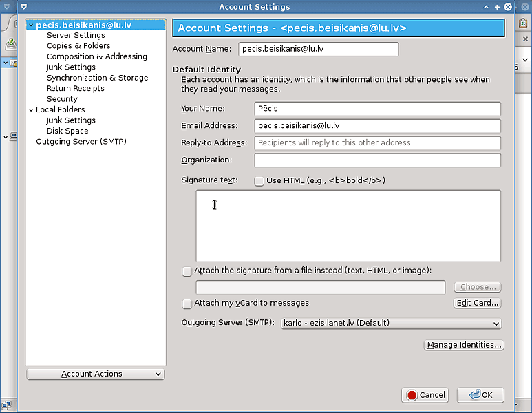
Task: Select Server Settings in the tree
Action: (76, 35)
